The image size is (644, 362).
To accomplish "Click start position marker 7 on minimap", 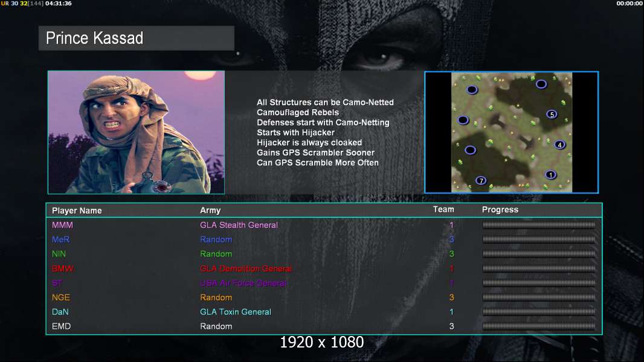I will tap(481, 180).
